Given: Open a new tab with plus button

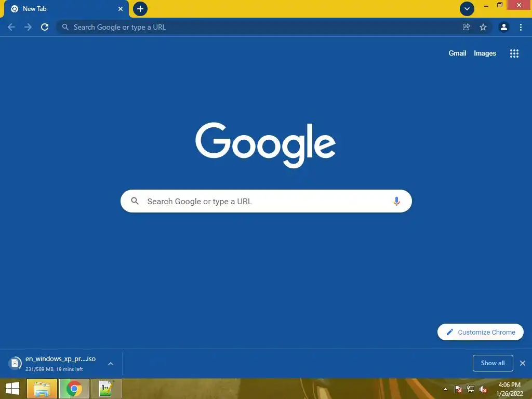Looking at the screenshot, I should click(x=140, y=9).
